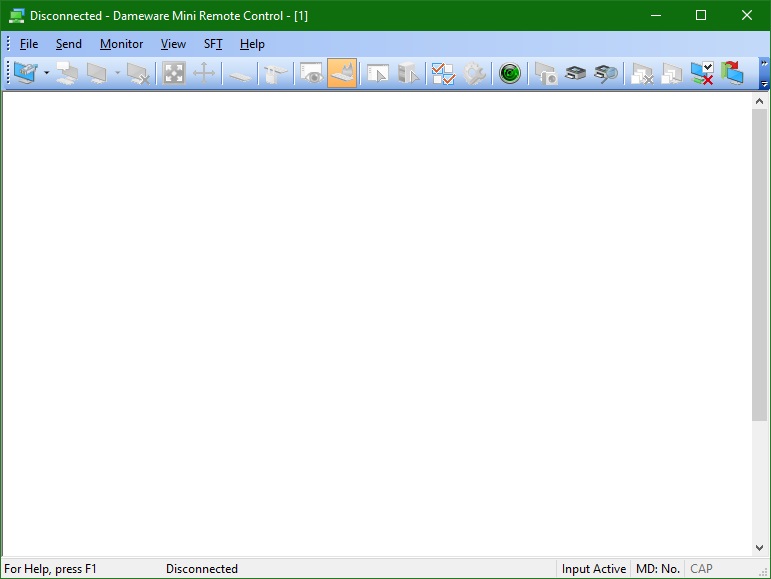Open the SFT menu
This screenshot has height=579, width=771.
[213, 44]
